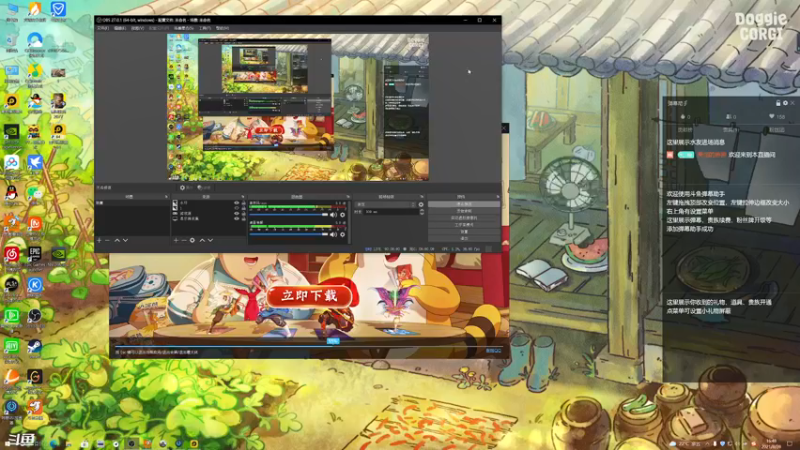Adjust the transition duration stepper arrows
The height and width of the screenshot is (450, 800).
pos(421,212)
